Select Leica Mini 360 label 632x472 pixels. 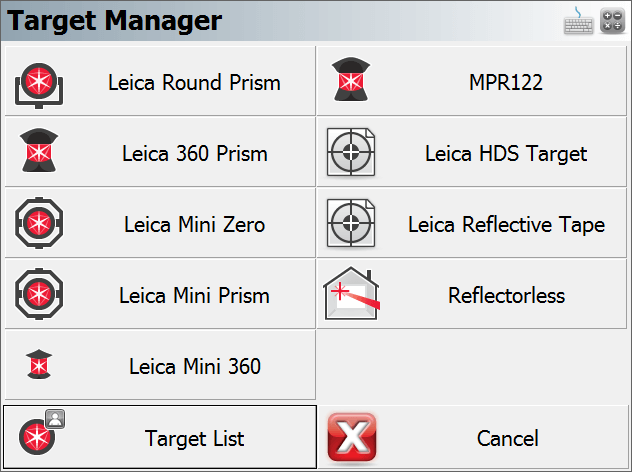[x=195, y=366]
